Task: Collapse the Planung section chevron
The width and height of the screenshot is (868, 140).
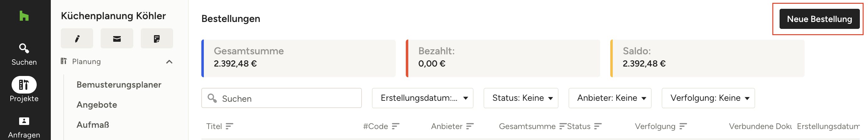Action: point(169,62)
